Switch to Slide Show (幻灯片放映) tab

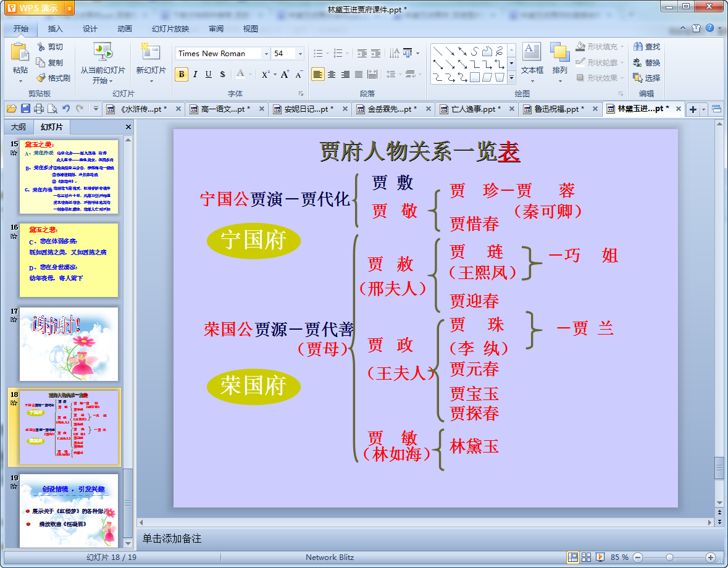(170, 29)
